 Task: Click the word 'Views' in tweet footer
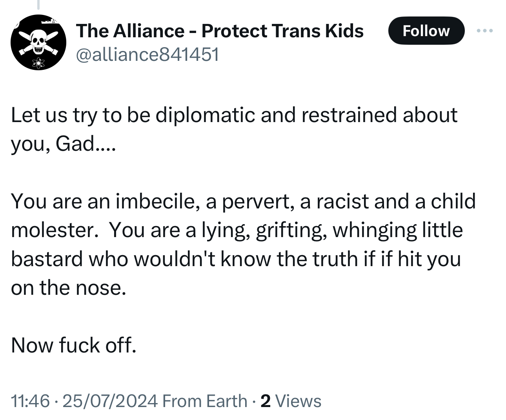(299, 401)
